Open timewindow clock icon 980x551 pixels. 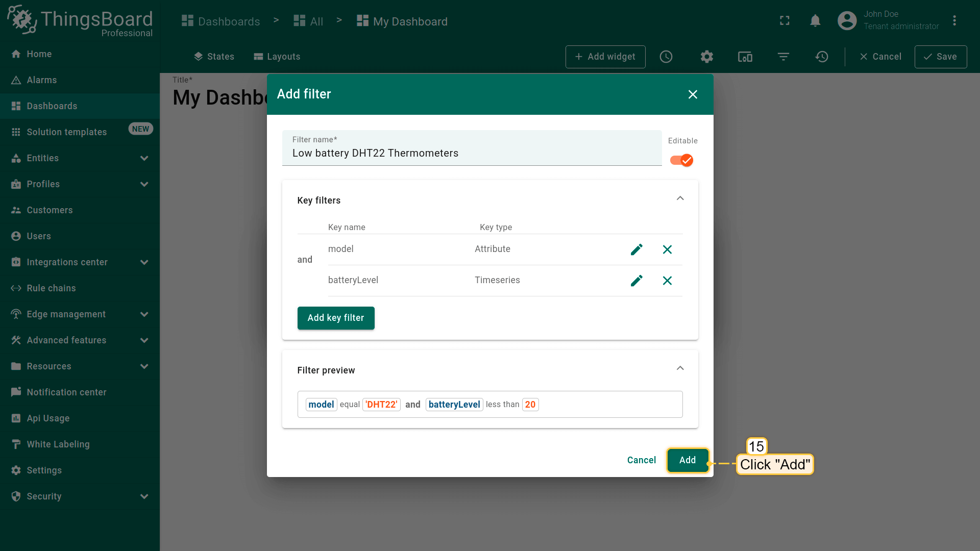pos(666,57)
